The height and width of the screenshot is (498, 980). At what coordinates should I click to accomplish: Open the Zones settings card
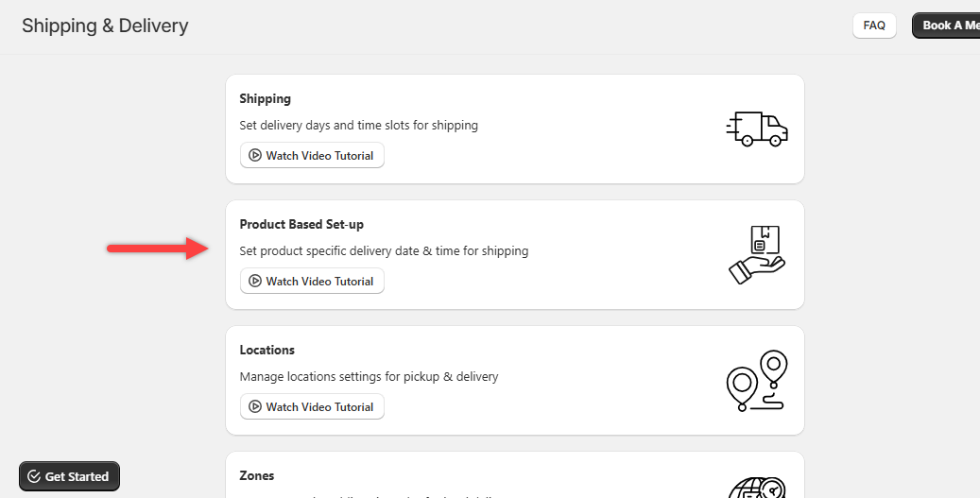coord(257,475)
